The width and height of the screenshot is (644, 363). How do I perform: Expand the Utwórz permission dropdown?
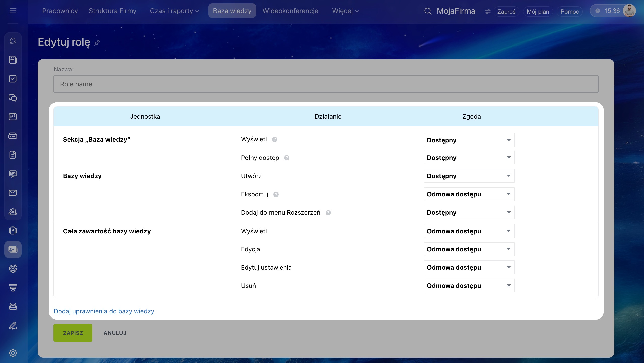pyautogui.click(x=469, y=176)
